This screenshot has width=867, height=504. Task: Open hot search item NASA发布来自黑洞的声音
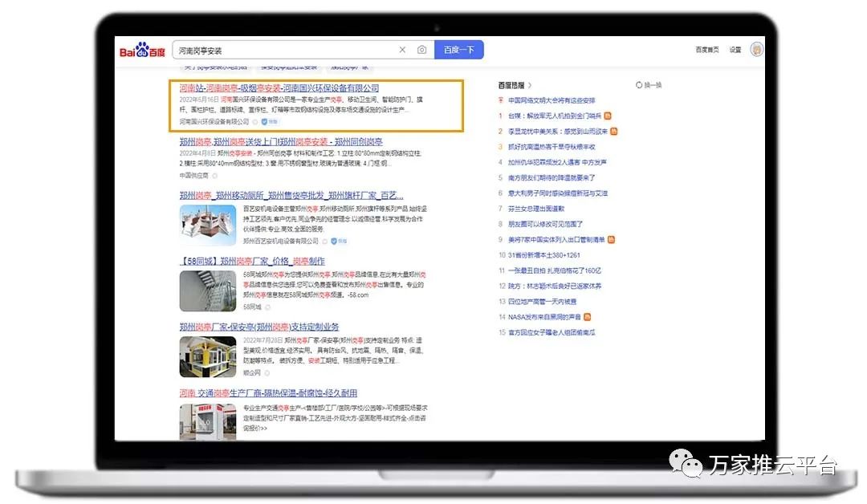coord(543,317)
